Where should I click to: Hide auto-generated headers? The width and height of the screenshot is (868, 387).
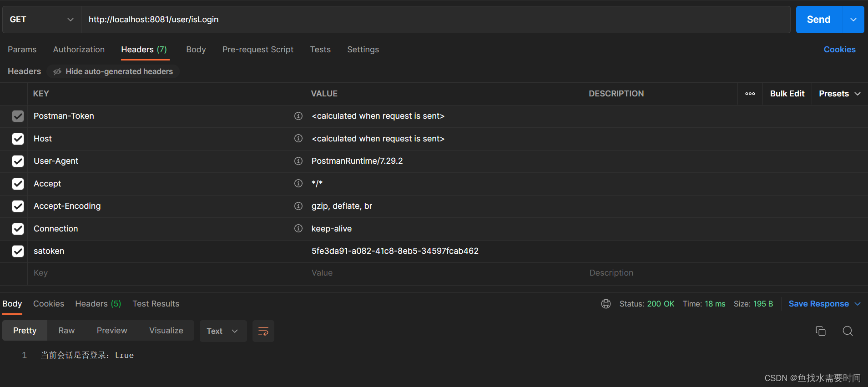pos(113,71)
